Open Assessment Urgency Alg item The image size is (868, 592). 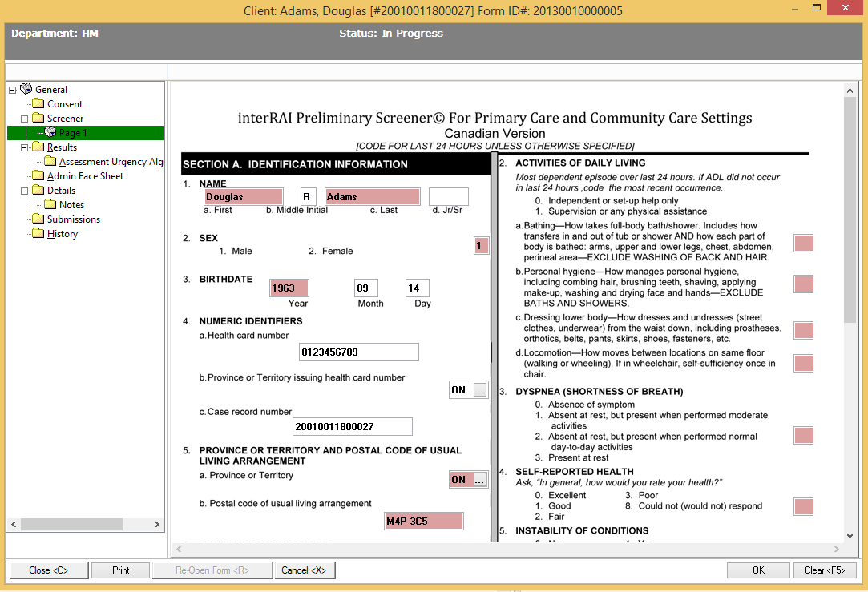(111, 162)
